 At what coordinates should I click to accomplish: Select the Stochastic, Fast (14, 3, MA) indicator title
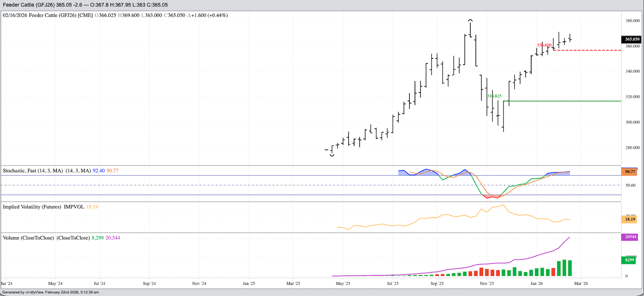[47, 171]
